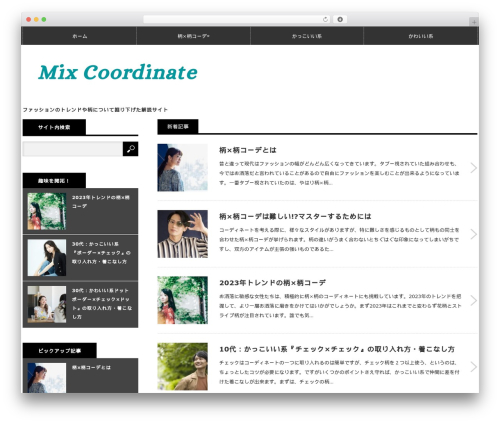Click thumbnail of 10代 チェック×チェック article

[x=182, y=367]
